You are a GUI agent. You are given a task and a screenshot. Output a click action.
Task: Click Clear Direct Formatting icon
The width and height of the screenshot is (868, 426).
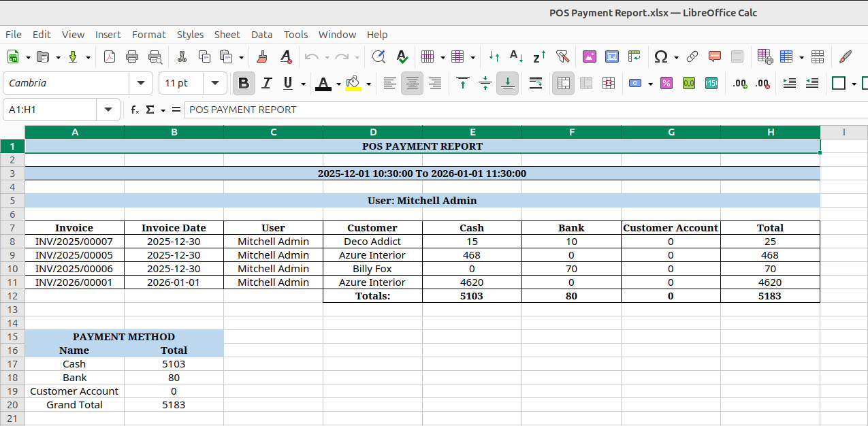coord(286,57)
